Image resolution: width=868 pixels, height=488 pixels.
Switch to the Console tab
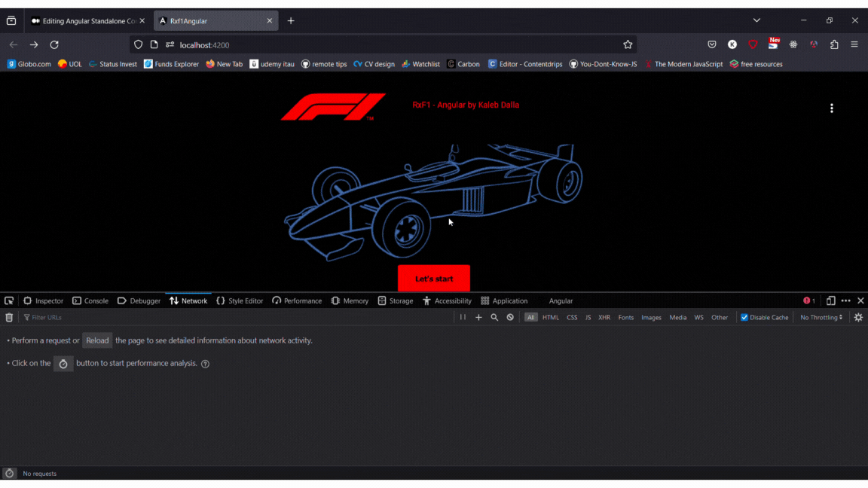tap(90, 301)
